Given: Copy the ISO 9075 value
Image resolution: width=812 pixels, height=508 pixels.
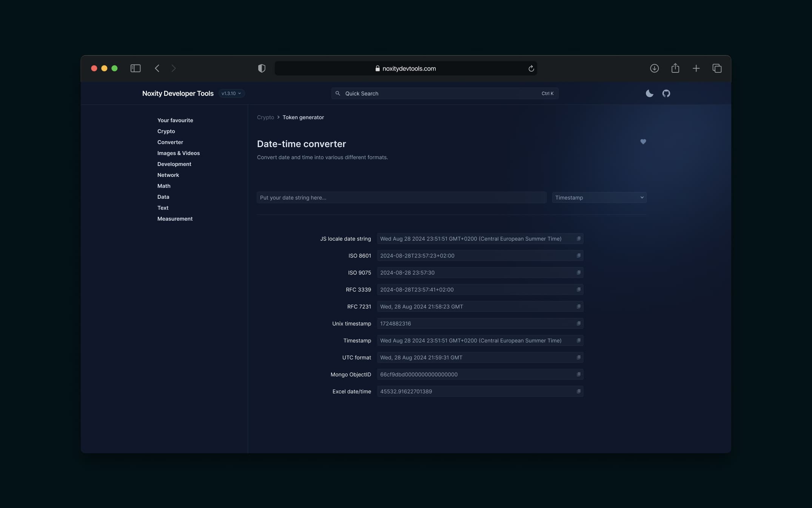Looking at the screenshot, I should point(578,273).
